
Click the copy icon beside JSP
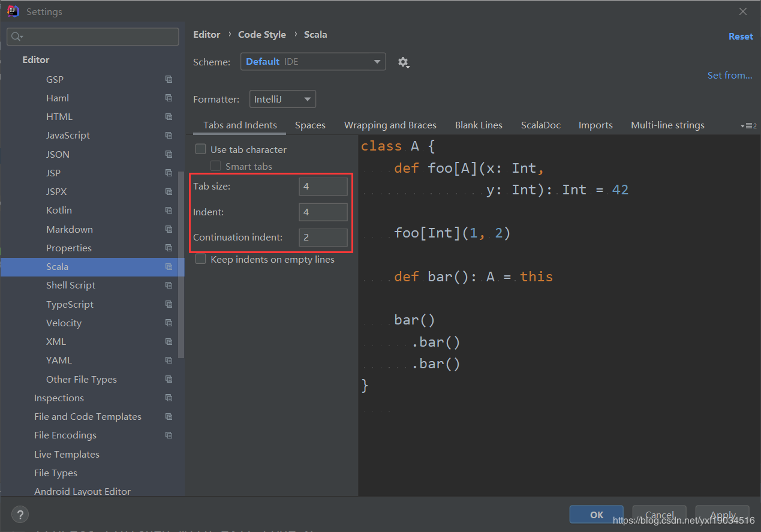pos(169,173)
